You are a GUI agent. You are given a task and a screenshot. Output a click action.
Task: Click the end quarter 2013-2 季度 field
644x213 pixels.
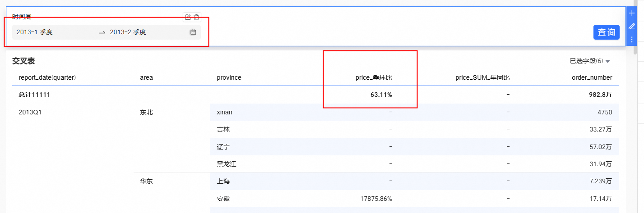[128, 32]
